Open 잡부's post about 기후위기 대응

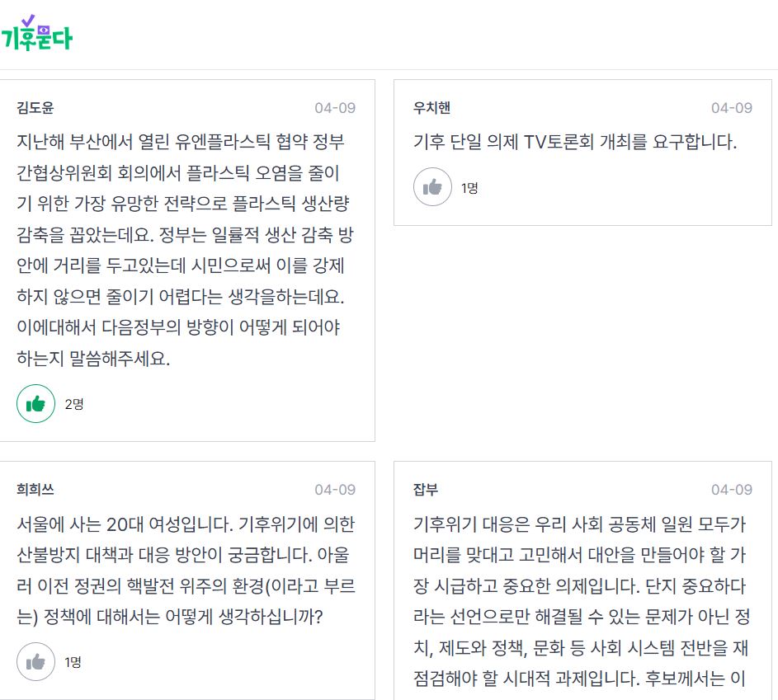coord(580,603)
